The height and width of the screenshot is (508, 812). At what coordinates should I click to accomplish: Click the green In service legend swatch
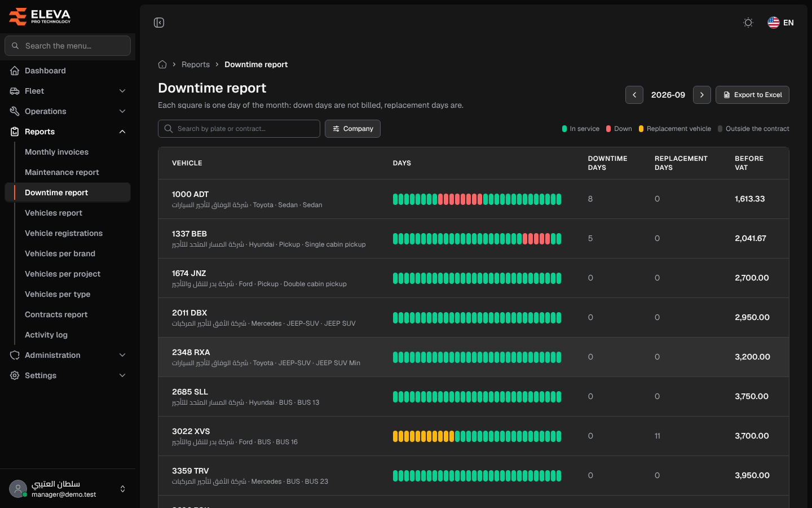click(x=564, y=129)
